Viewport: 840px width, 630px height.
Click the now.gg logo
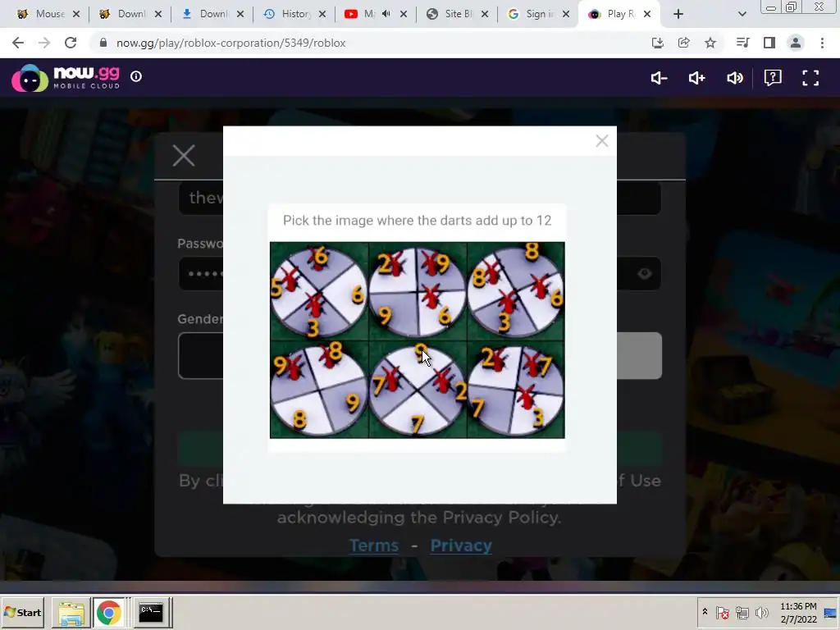66,78
